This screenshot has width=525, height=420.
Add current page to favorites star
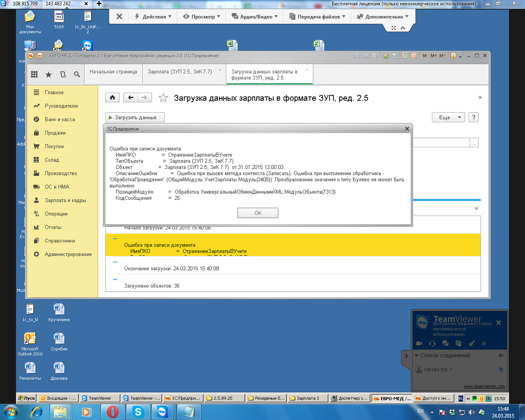point(163,98)
